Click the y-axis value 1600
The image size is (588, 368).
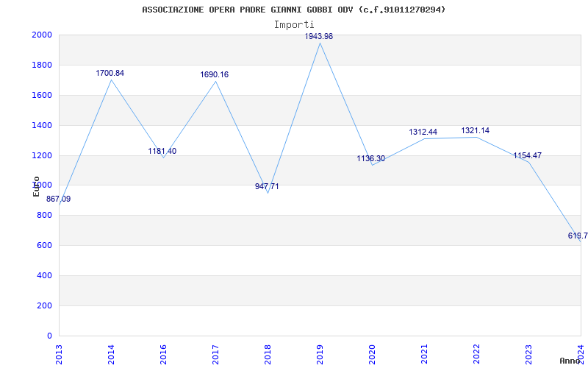[41, 95]
